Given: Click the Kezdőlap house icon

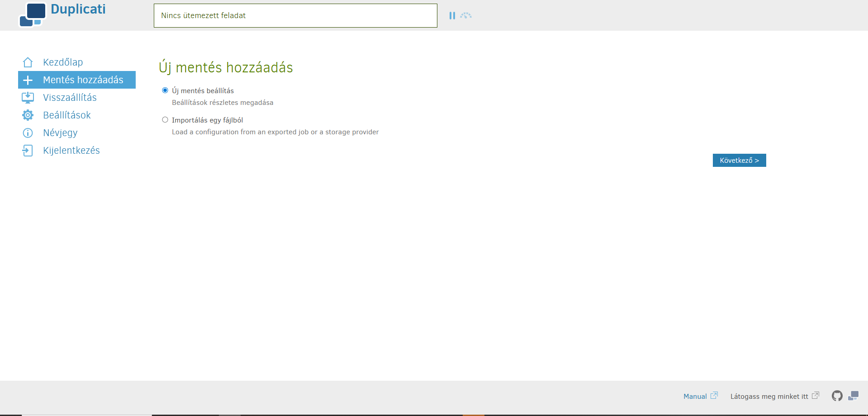Looking at the screenshot, I should click(28, 62).
